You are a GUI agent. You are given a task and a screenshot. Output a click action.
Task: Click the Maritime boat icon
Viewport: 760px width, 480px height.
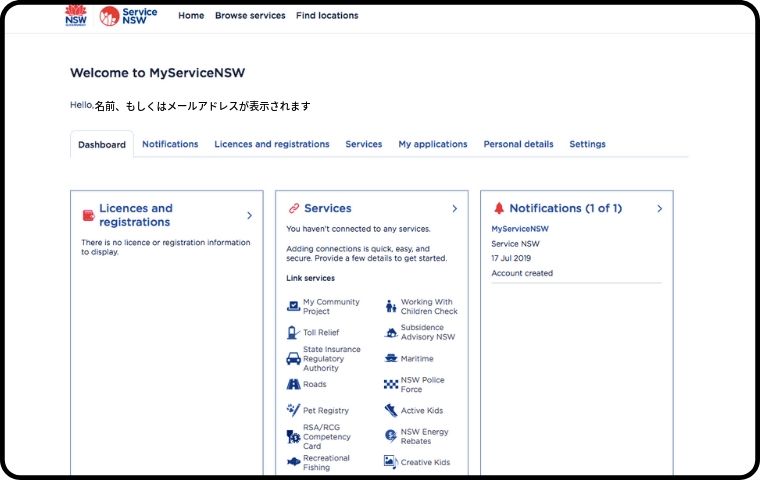click(x=391, y=359)
